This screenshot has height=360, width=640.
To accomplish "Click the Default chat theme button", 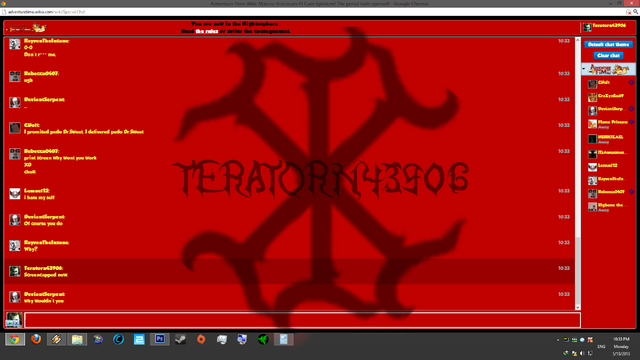I will click(x=608, y=44).
